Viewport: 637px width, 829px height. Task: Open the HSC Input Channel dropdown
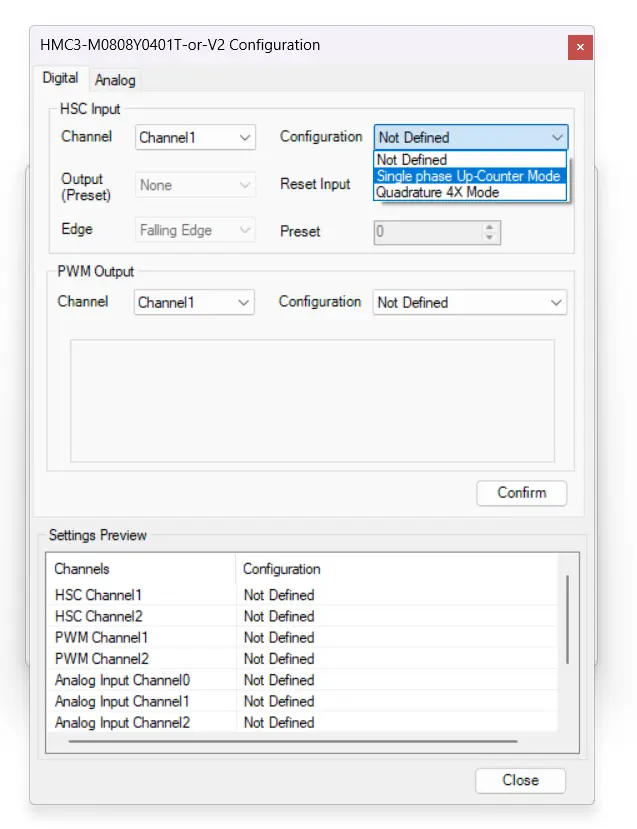195,137
